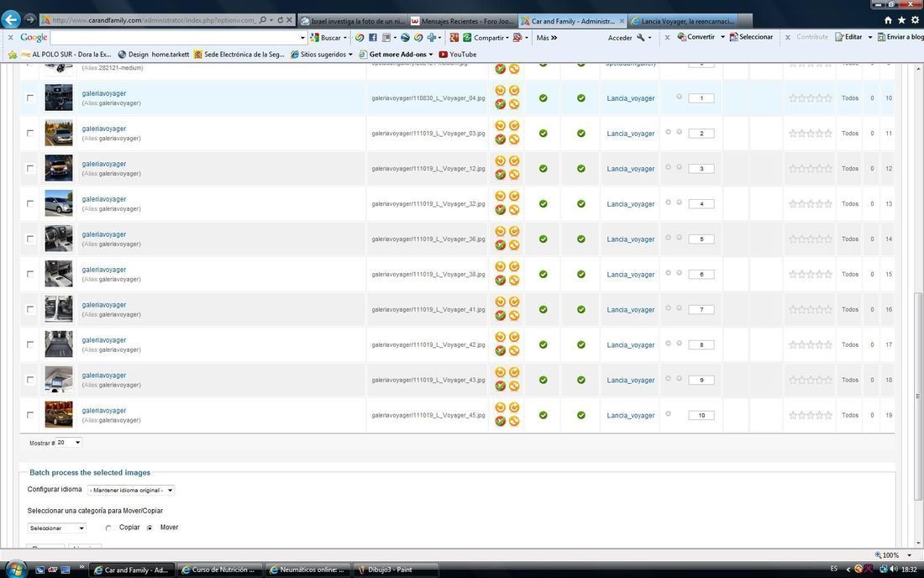Screen dimensions: 924x578
Task: Click the thumbnail image for Voyager_03.jpg
Action: tap(59, 133)
